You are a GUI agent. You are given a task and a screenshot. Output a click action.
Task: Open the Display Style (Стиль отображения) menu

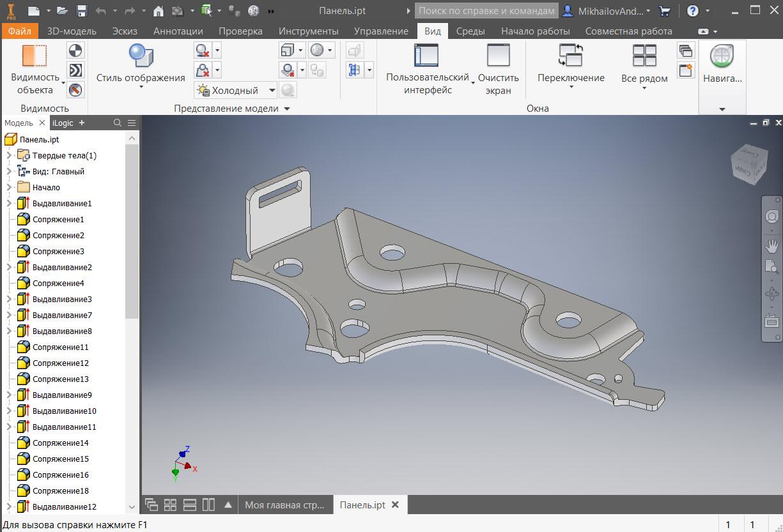pos(141,66)
